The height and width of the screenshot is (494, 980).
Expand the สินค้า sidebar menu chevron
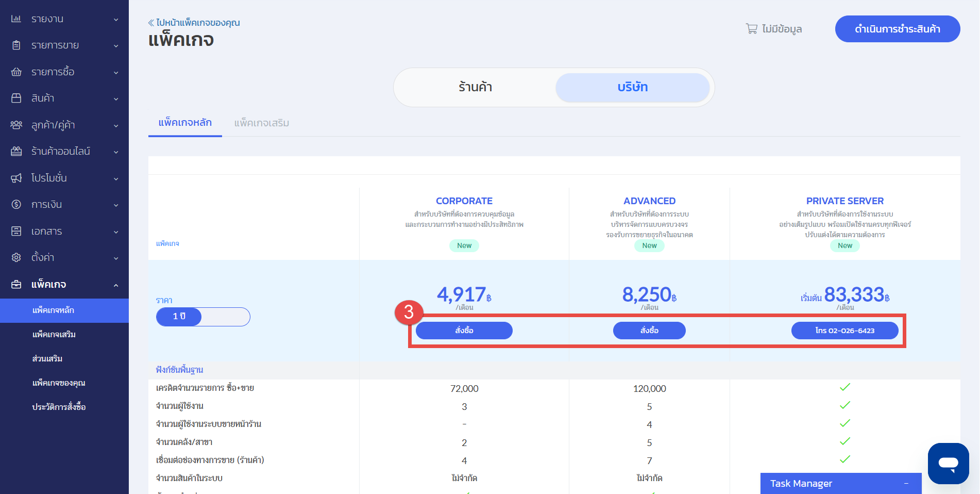click(116, 99)
